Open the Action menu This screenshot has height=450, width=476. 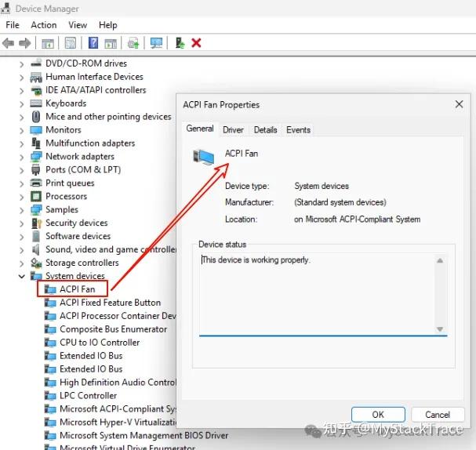(x=44, y=25)
